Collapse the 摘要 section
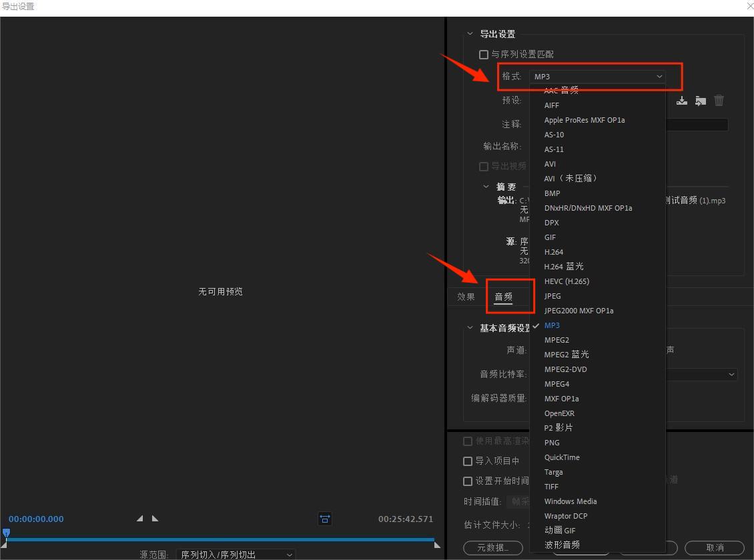This screenshot has height=560, width=754. [486, 187]
